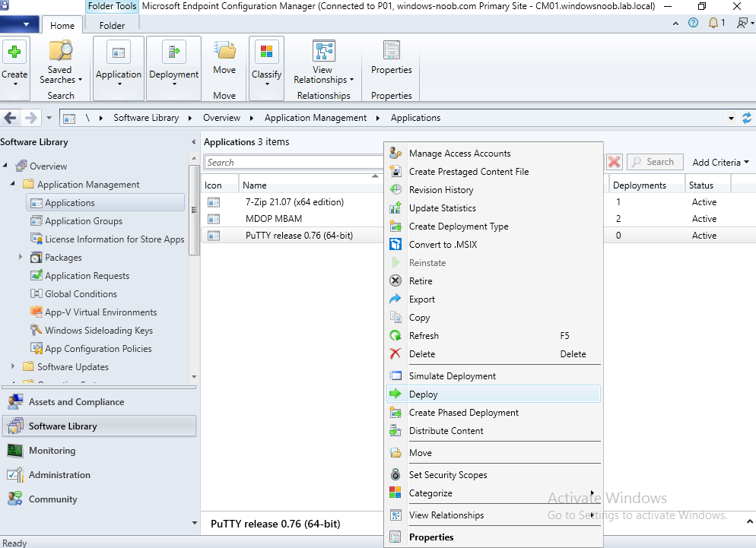The image size is (756, 548).
Task: Minimize the ribbon with up chevron
Action: [x=675, y=23]
